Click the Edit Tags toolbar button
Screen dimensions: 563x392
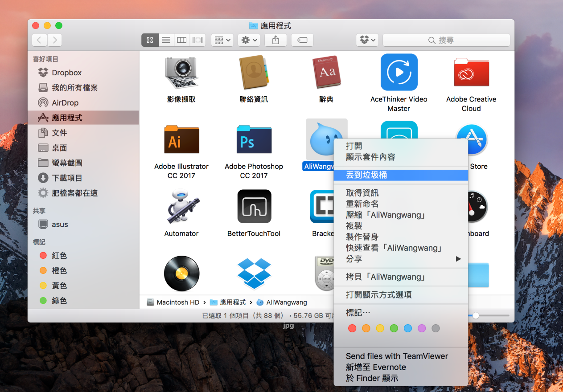pos(302,40)
